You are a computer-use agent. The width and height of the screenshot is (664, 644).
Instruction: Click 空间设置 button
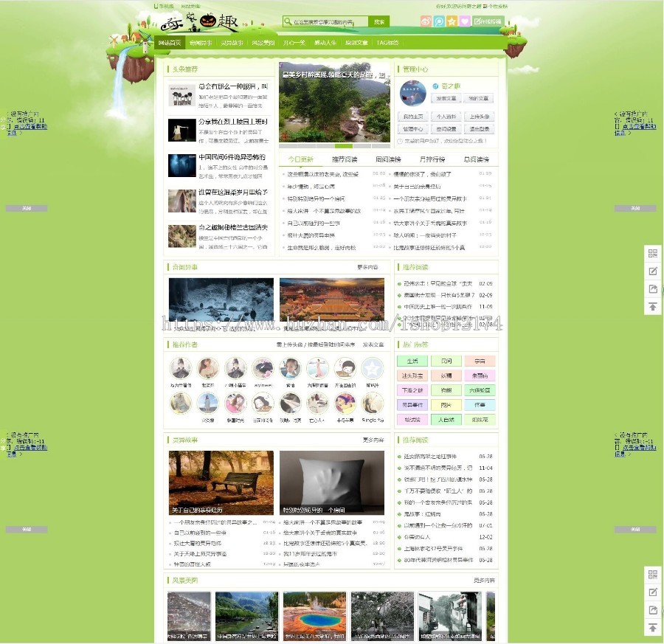(446, 128)
